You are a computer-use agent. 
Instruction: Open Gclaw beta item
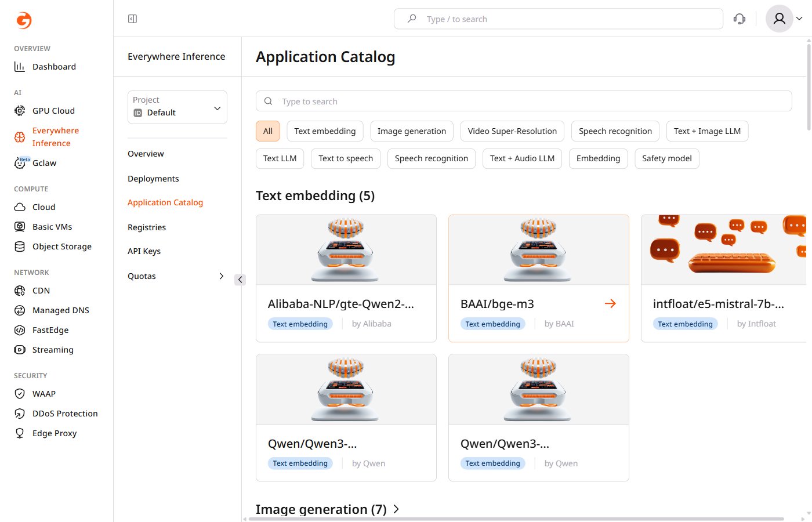[x=44, y=163]
